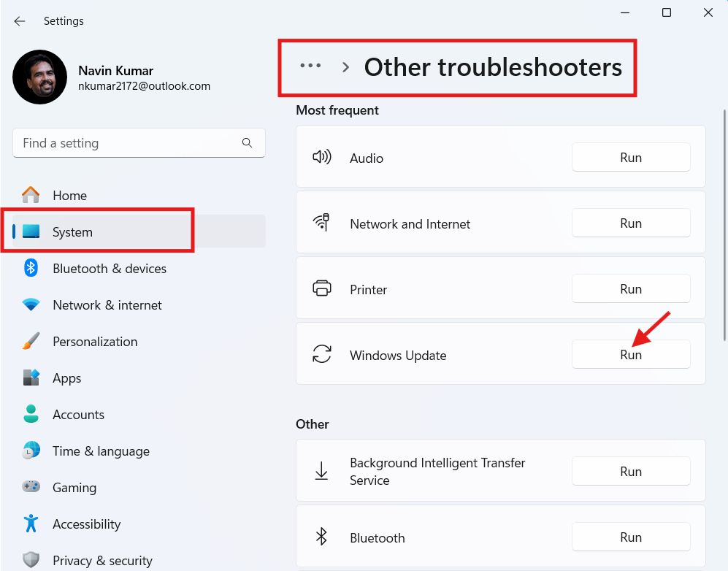Run the Printer troubleshooter

coord(631,289)
